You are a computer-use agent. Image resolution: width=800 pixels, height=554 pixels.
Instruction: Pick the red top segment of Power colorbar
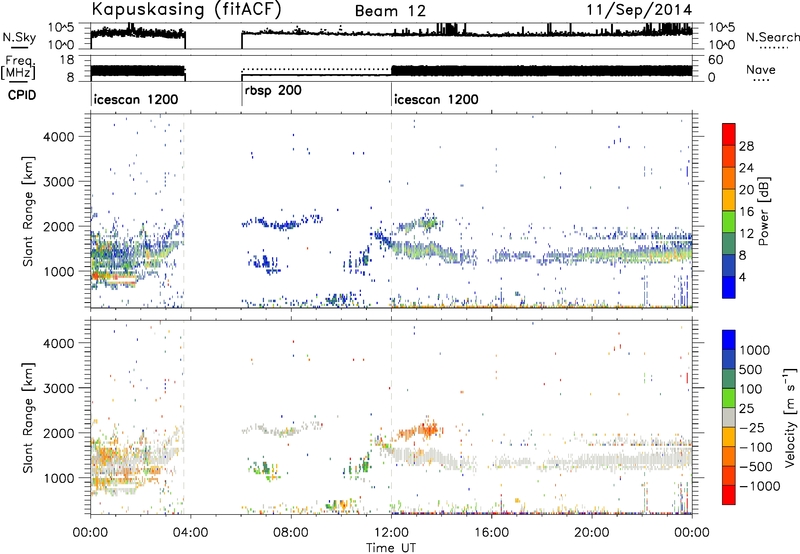pyautogui.click(x=729, y=134)
